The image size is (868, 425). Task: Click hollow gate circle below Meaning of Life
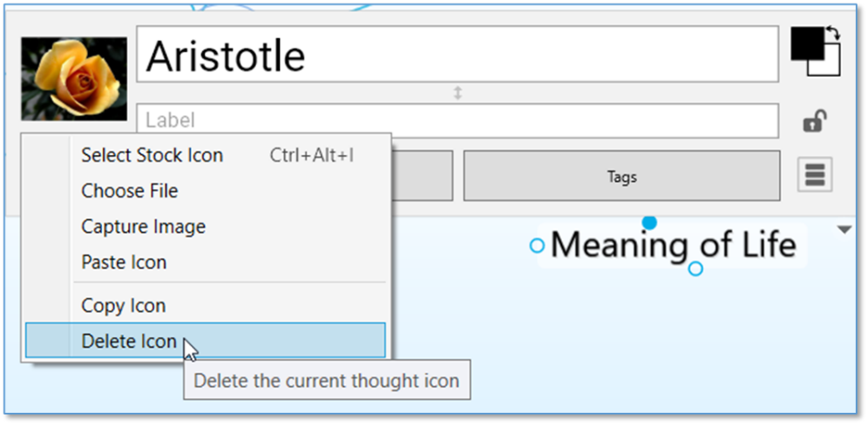(695, 269)
